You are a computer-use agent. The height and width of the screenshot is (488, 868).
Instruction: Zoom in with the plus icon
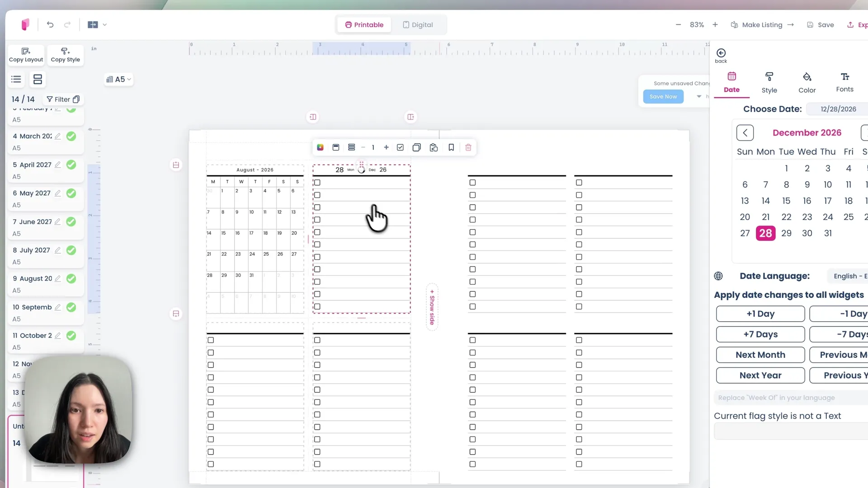pyautogui.click(x=715, y=25)
